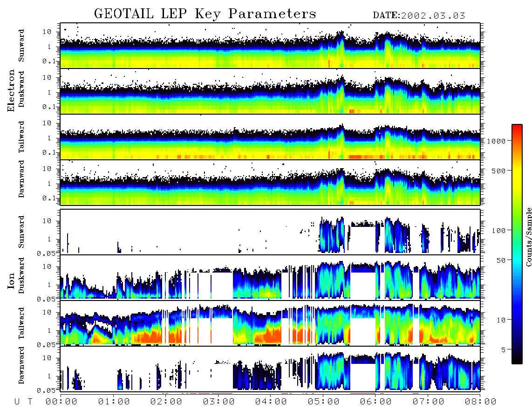Viewport: 532px width, 410px height.
Task: Select the "50" colorbar tick label
Action: pyautogui.click(x=501, y=260)
